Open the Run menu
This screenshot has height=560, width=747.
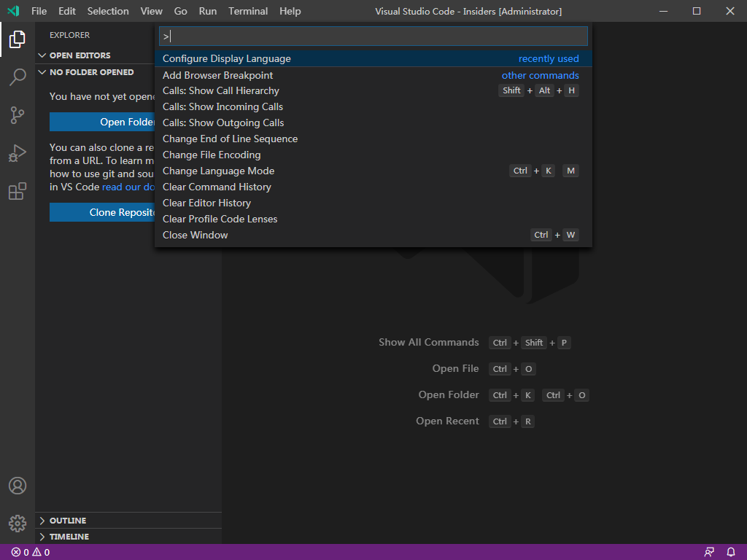(x=208, y=11)
